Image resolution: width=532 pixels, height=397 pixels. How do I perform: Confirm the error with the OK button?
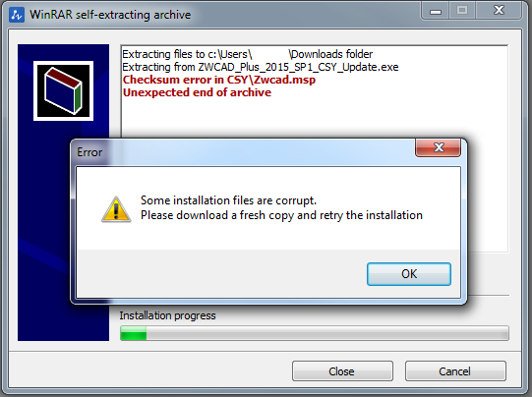pyautogui.click(x=409, y=274)
